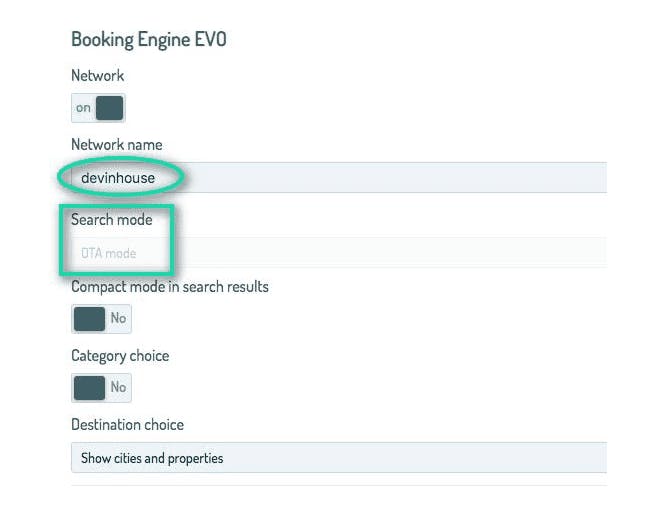Click the "on" text of the Network switch
The height and width of the screenshot is (519, 660).
(83, 108)
